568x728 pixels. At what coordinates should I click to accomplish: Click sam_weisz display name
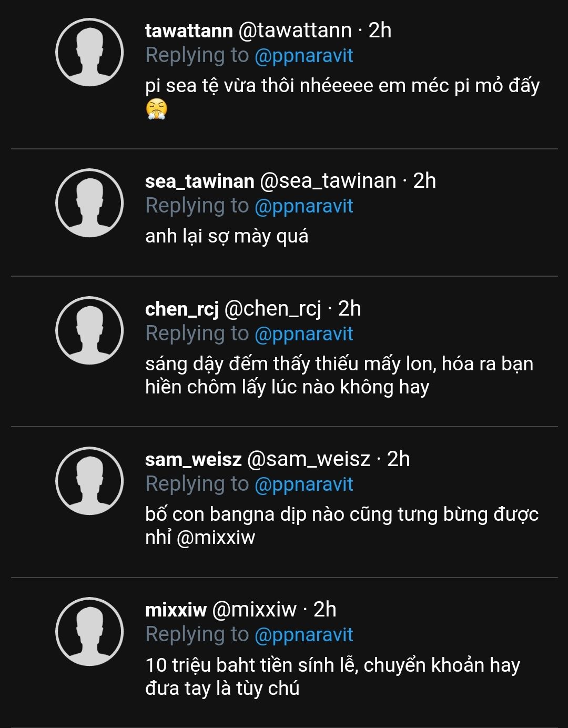coord(193,459)
